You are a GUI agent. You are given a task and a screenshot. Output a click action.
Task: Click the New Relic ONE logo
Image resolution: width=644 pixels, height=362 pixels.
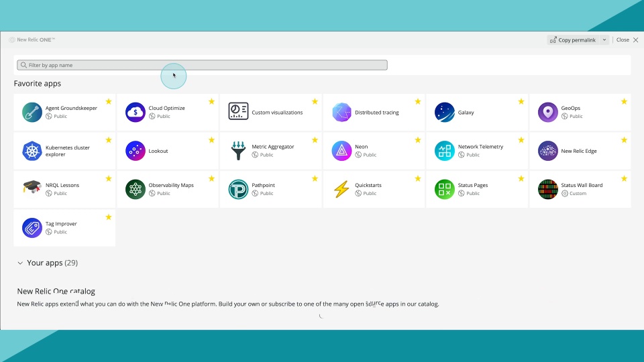[32, 40]
